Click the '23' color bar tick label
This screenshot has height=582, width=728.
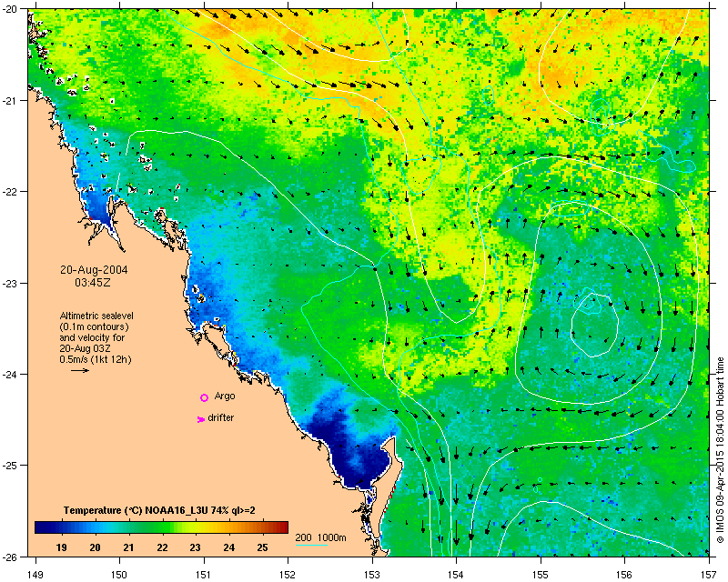click(195, 547)
